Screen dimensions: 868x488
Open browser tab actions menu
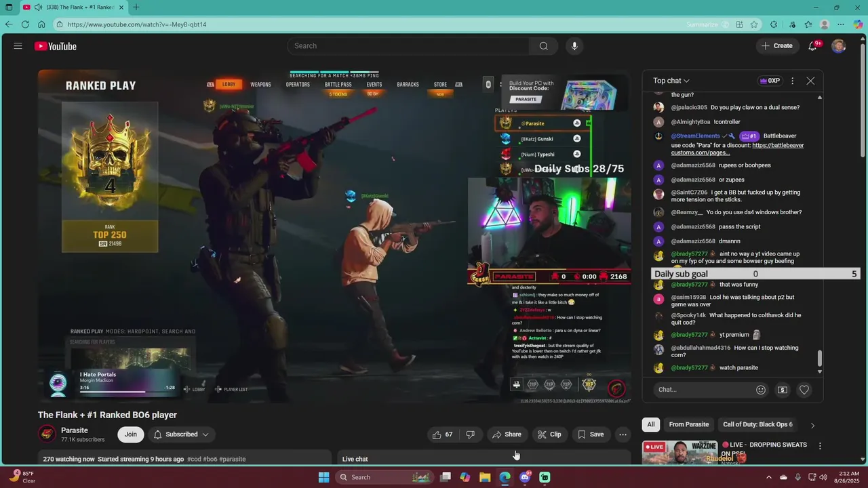[9, 7]
